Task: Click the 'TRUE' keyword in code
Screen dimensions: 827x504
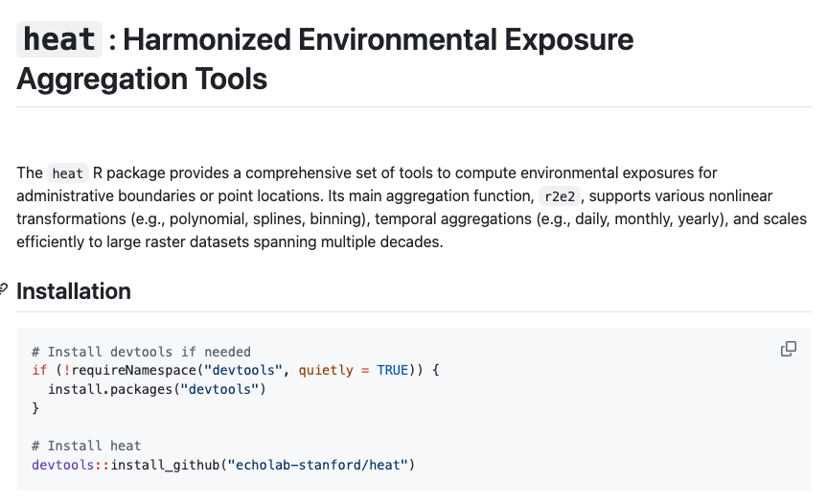Action: 392,370
